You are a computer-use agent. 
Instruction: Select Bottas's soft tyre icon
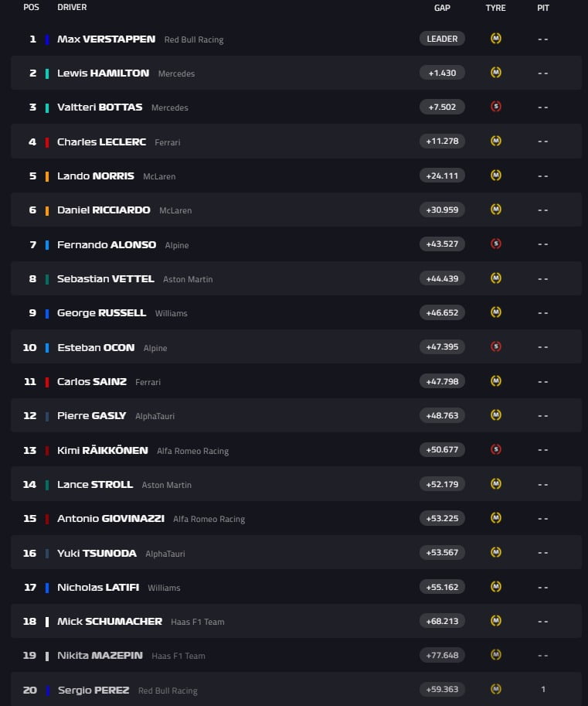(495, 107)
